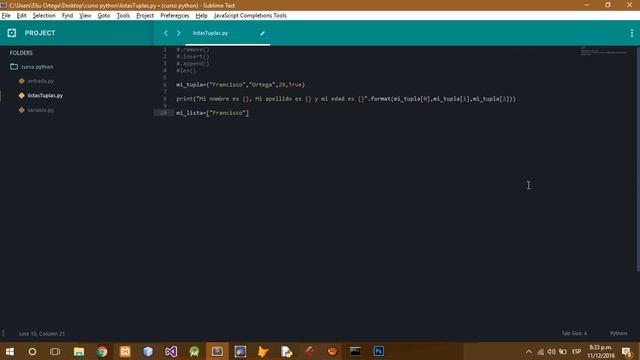Open the Goto menu

[104, 16]
